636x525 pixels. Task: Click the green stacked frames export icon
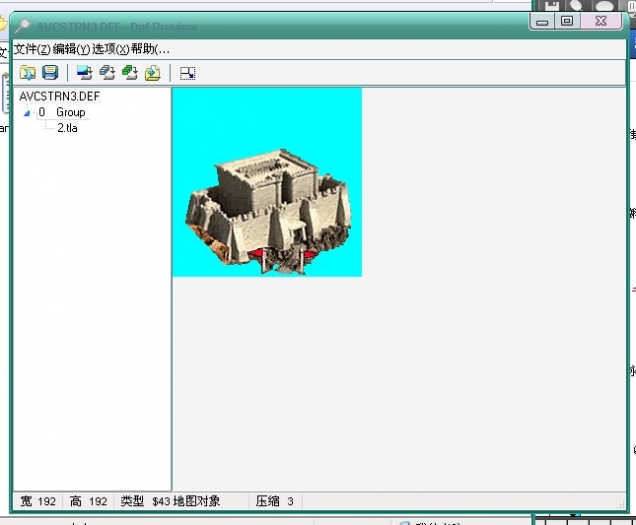pos(129,72)
